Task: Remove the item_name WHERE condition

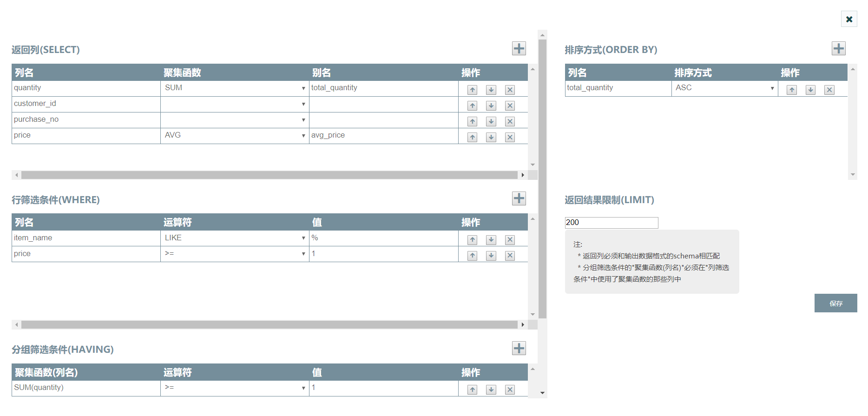Action: click(x=510, y=240)
